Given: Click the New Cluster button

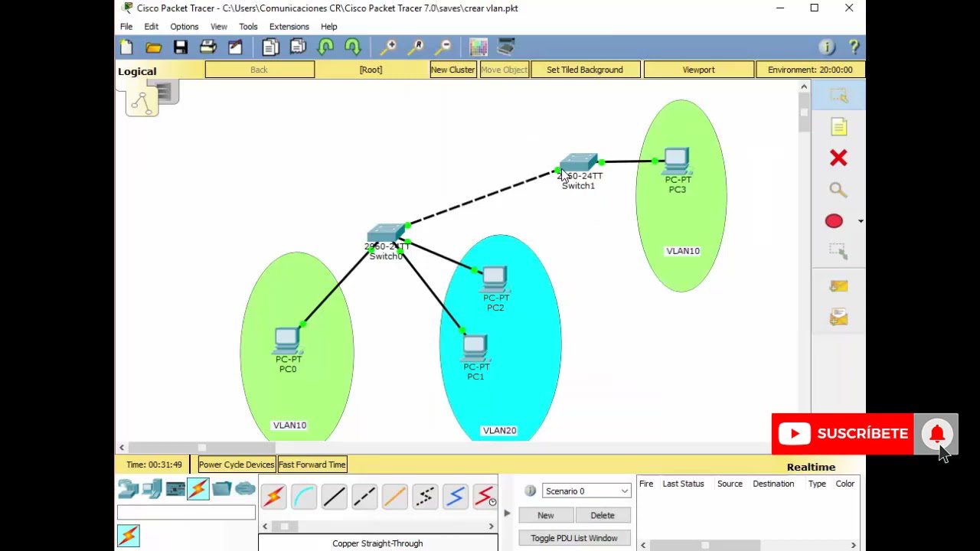Looking at the screenshot, I should (x=452, y=70).
